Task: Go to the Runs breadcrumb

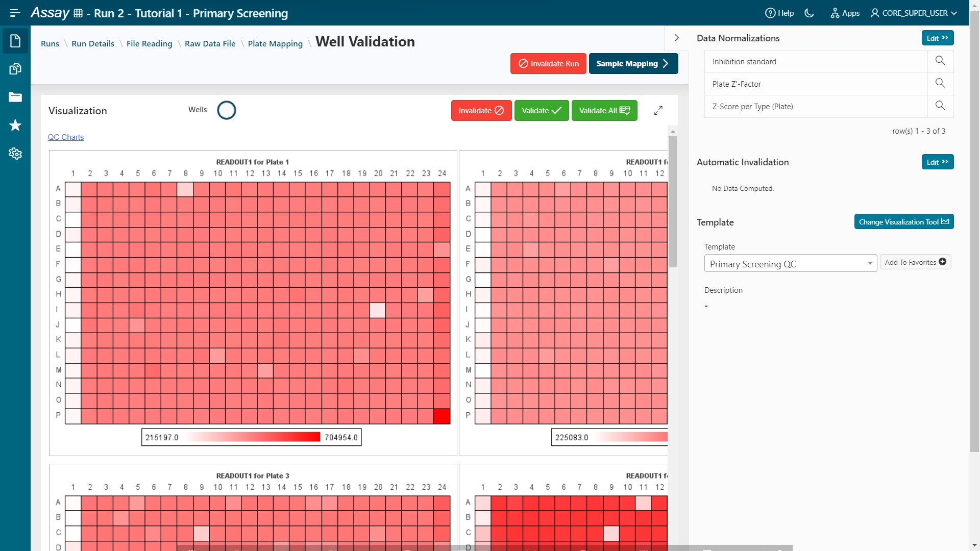Action: pos(50,44)
